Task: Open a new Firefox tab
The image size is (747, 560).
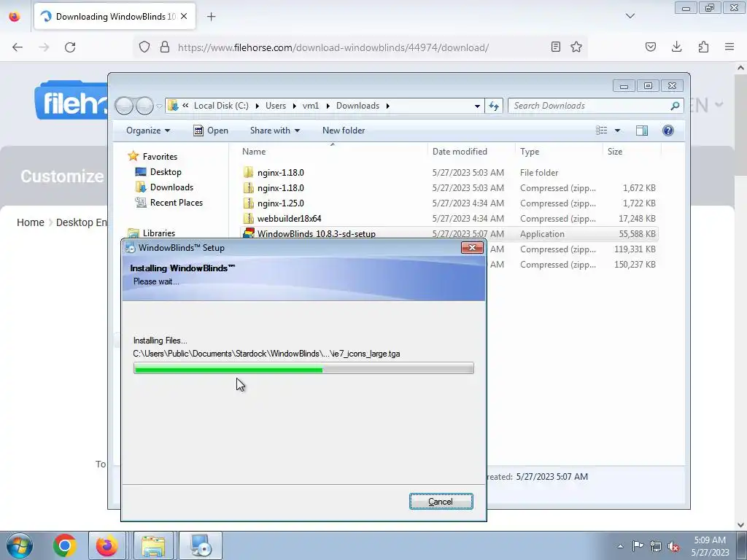Action: (x=211, y=17)
